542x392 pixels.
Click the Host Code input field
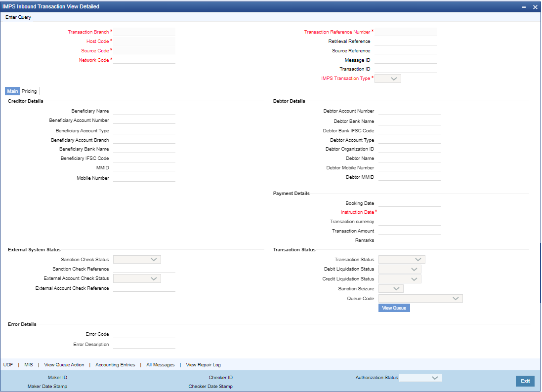[x=144, y=41]
